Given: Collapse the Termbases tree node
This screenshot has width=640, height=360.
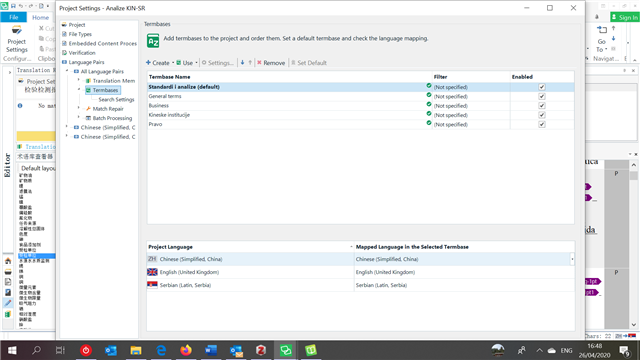Looking at the screenshot, I should [79, 89].
